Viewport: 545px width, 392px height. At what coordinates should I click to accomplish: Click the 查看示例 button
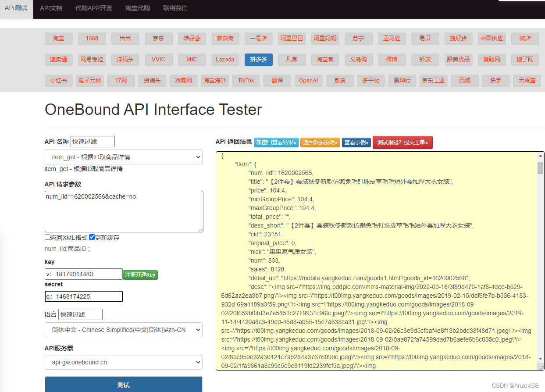356,143
